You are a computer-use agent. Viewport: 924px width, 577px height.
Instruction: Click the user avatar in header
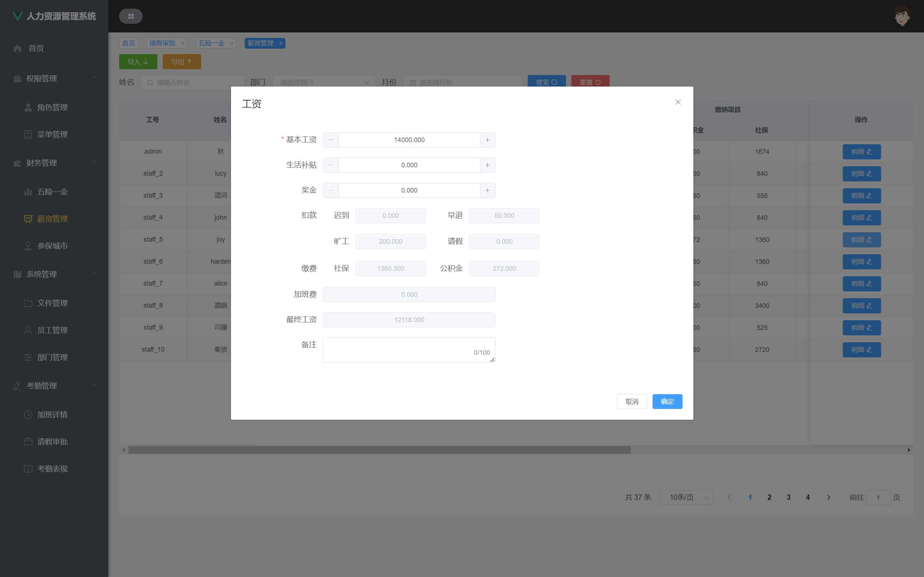[x=902, y=16]
